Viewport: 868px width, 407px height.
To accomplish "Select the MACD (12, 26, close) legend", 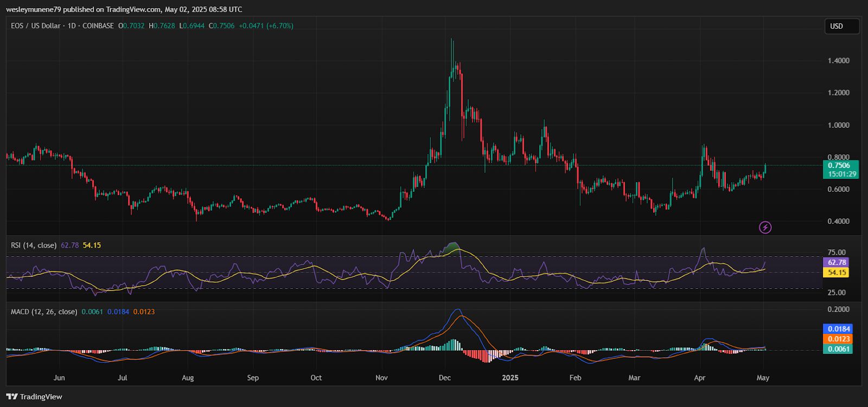I will pyautogui.click(x=44, y=312).
